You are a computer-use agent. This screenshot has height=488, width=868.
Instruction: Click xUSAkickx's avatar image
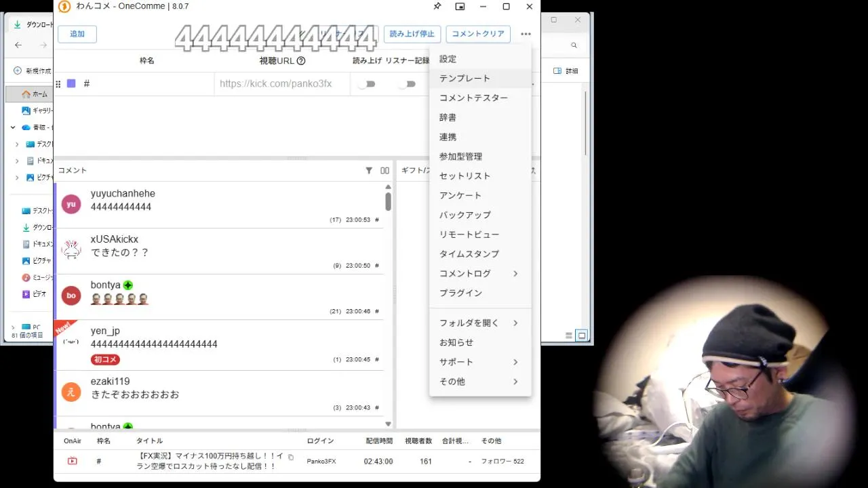click(x=71, y=250)
